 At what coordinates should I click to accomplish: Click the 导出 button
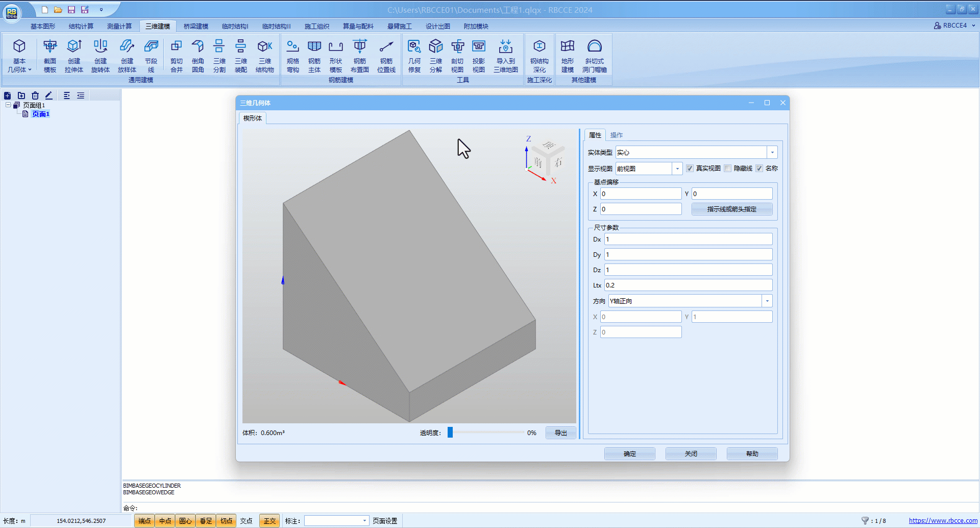coord(560,433)
